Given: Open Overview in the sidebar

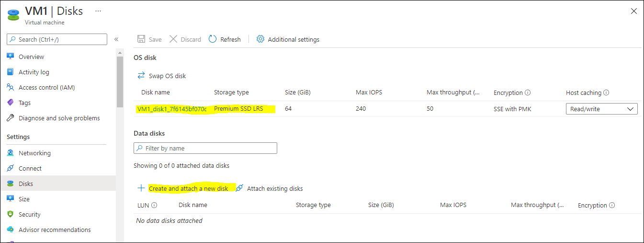Looking at the screenshot, I should 31,57.
